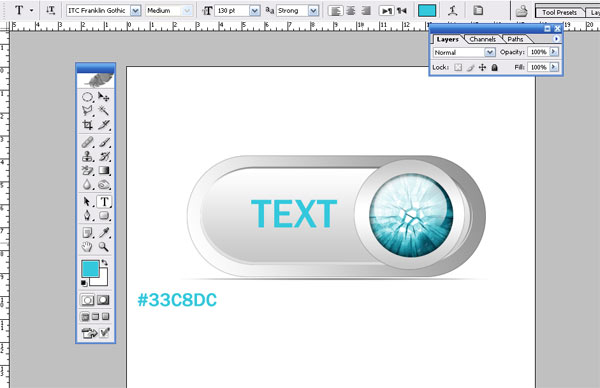The height and width of the screenshot is (388, 600).
Task: Switch to the Paths tab
Action: click(515, 39)
